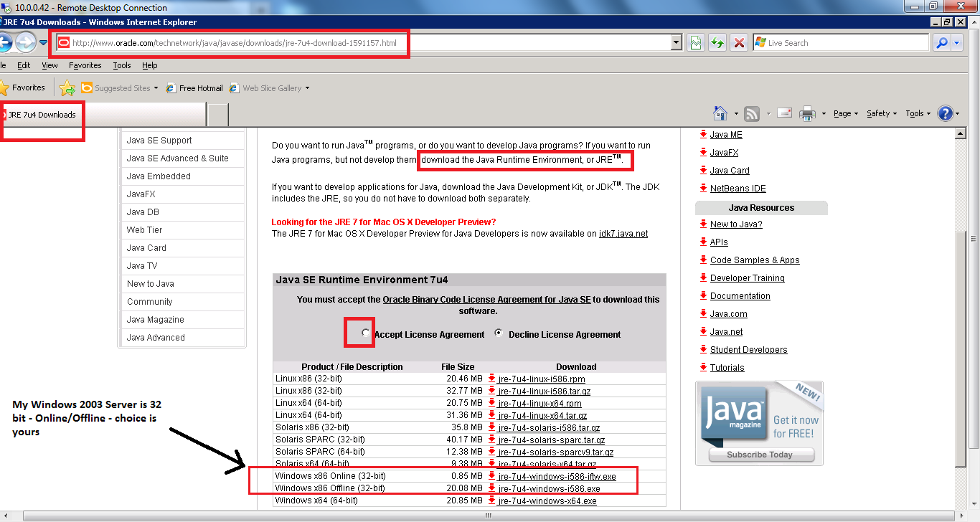Click the blue Help question mark icon

coord(946,113)
